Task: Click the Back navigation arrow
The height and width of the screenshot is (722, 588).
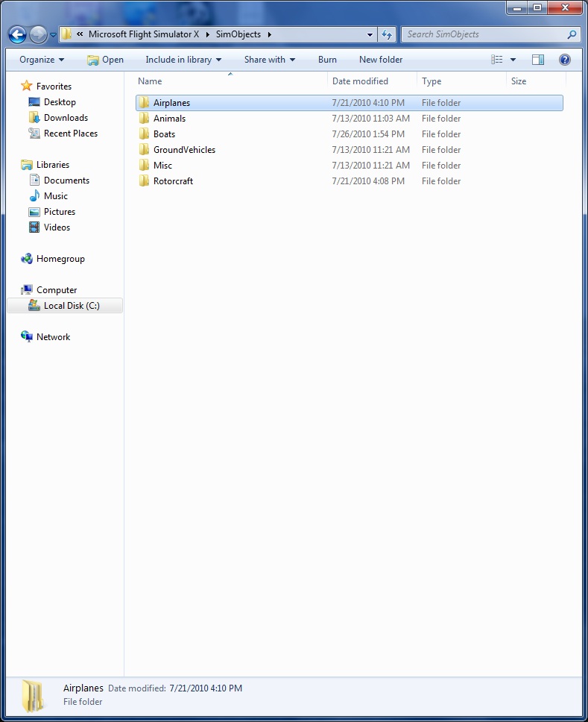Action: click(x=17, y=34)
